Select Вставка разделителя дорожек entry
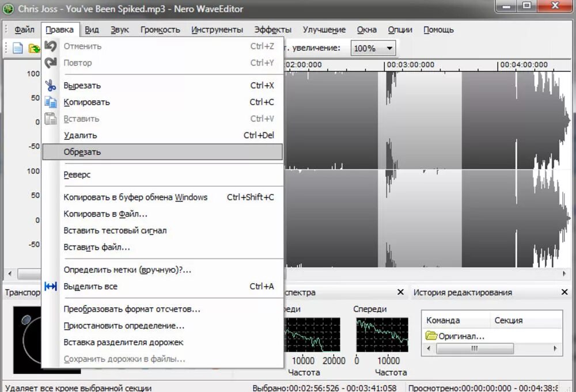The width and height of the screenshot is (576, 392). click(162, 342)
